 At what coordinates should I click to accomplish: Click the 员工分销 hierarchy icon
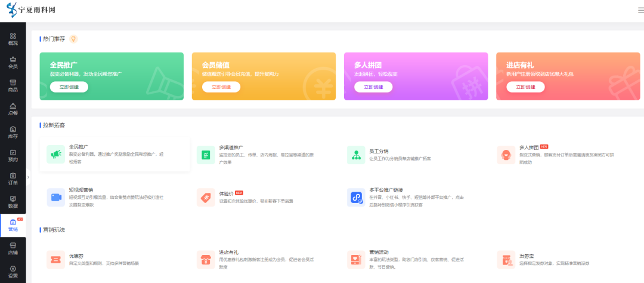tap(356, 155)
